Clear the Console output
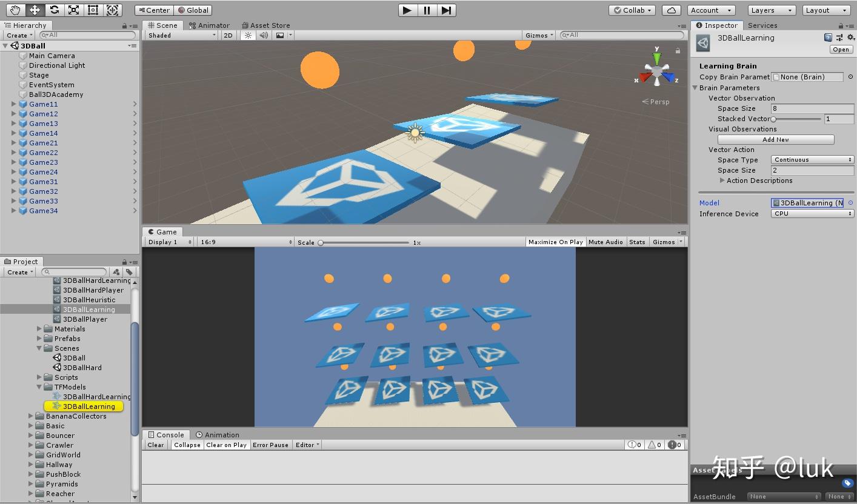 pyautogui.click(x=155, y=445)
